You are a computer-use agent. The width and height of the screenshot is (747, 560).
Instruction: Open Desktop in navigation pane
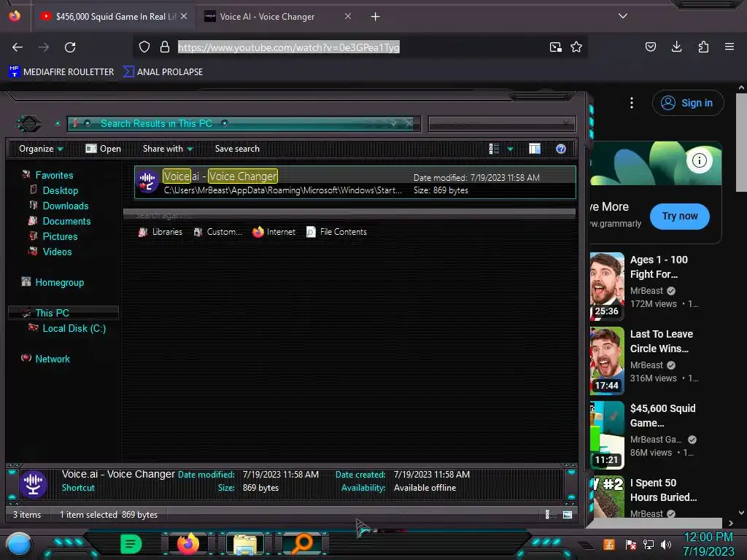click(60, 190)
